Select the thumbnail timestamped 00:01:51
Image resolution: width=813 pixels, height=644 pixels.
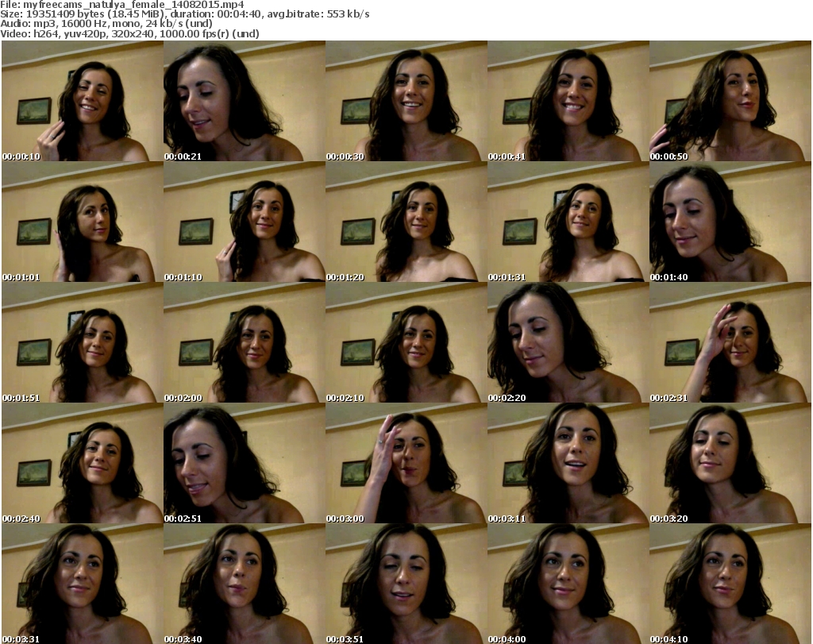pyautogui.click(x=83, y=343)
